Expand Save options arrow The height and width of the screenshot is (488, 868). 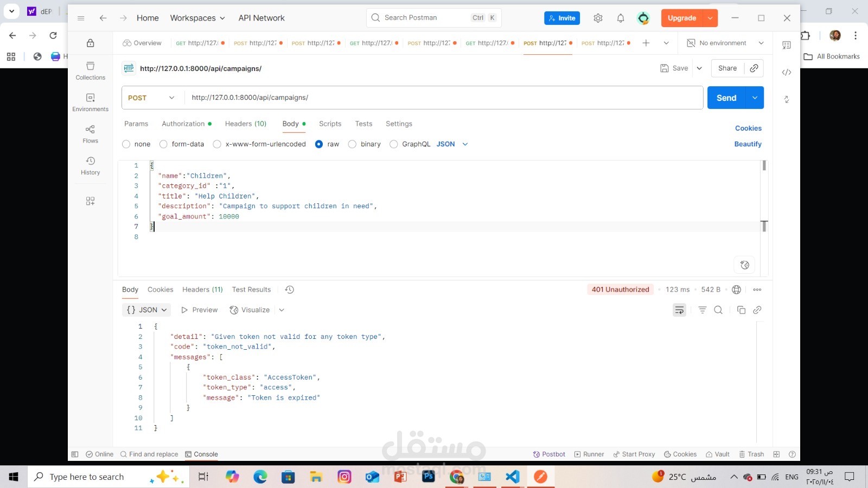[699, 68]
